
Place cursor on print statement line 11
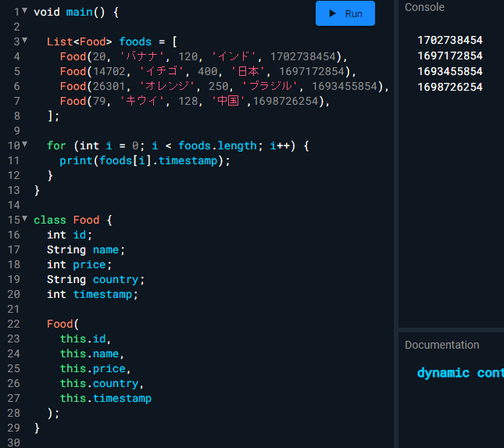tap(145, 160)
